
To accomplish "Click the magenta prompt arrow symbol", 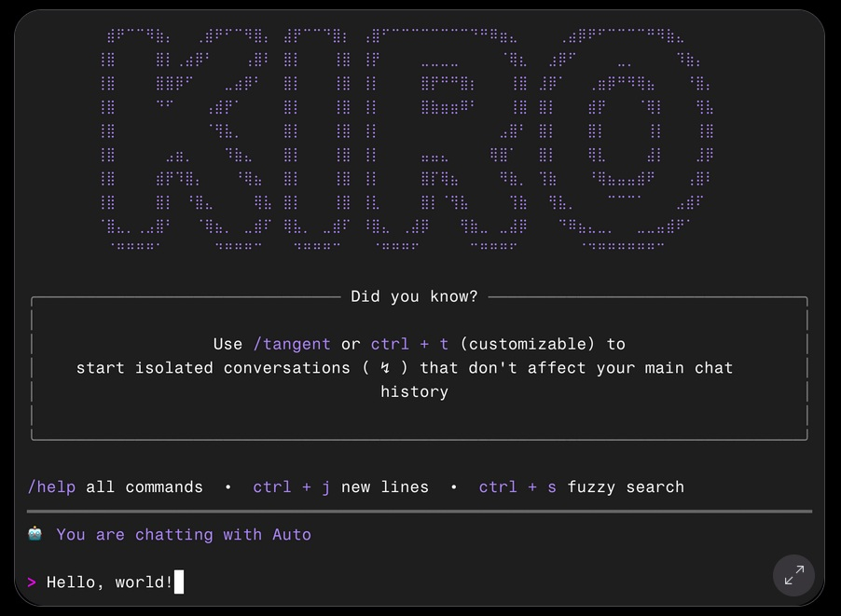I will (32, 582).
